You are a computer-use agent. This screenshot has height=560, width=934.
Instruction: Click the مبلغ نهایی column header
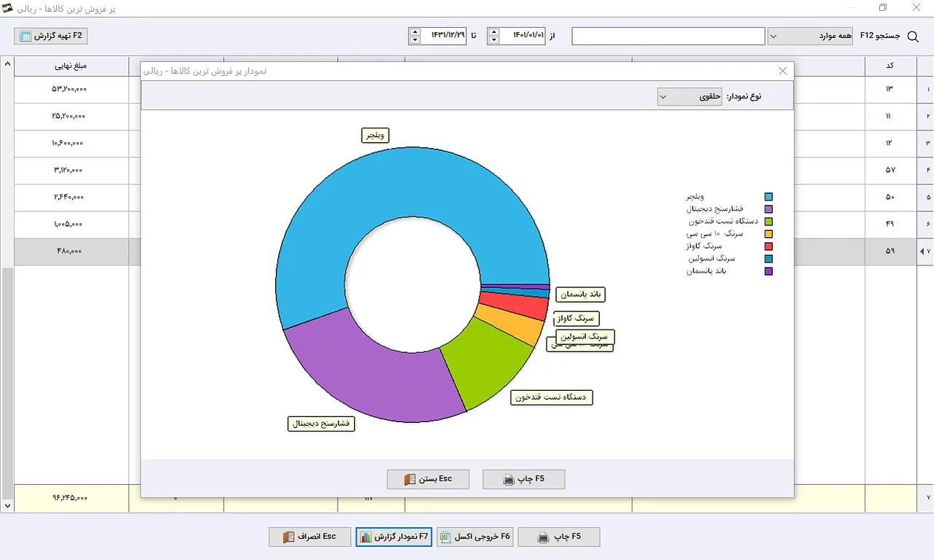point(71,66)
